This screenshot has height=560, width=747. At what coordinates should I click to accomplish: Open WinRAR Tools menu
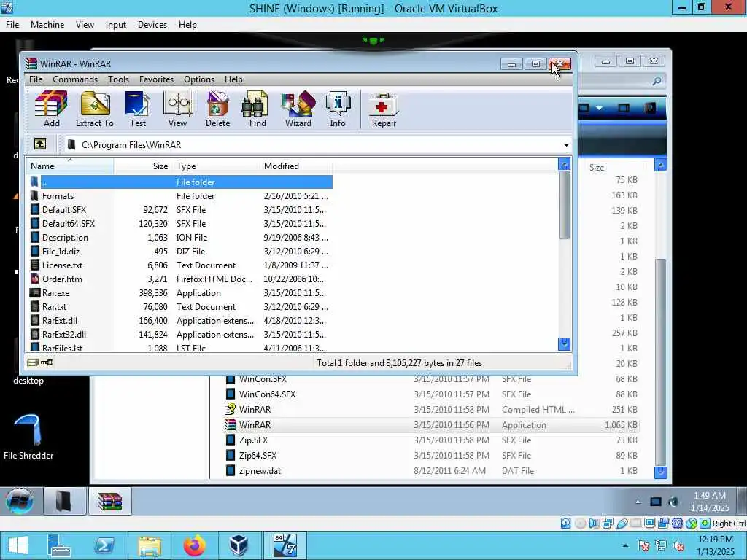coord(118,79)
